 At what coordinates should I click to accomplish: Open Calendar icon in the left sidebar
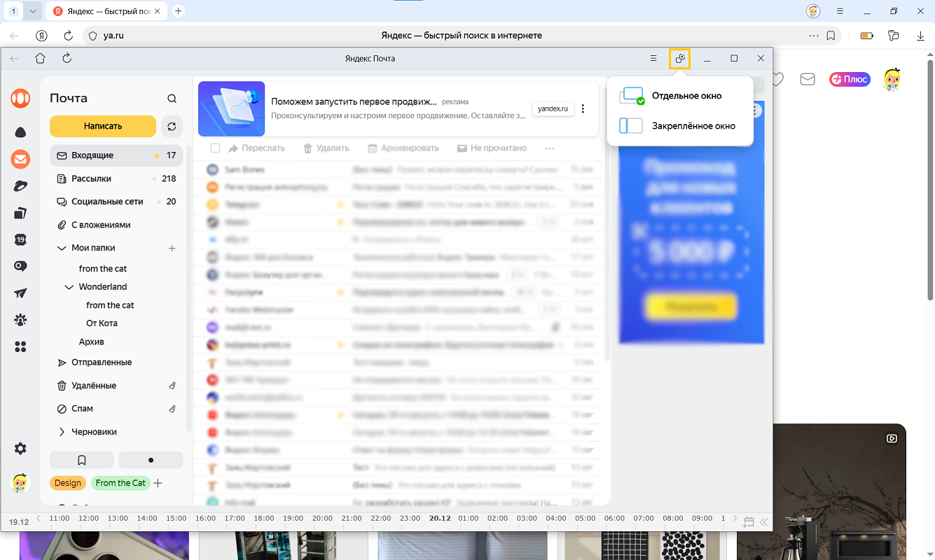point(20,239)
